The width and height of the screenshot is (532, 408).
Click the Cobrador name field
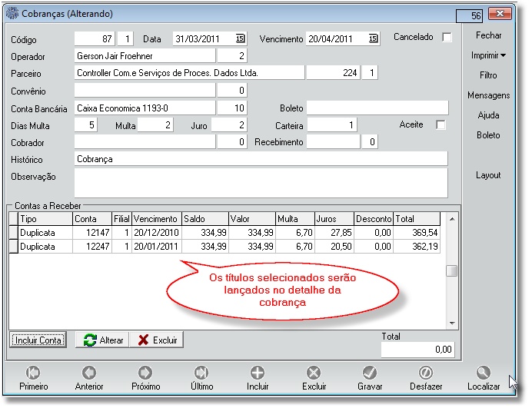coord(145,142)
